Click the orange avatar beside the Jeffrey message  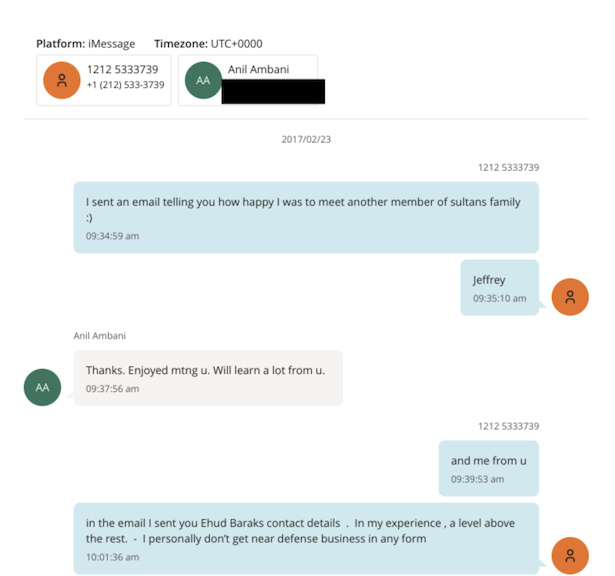click(570, 296)
